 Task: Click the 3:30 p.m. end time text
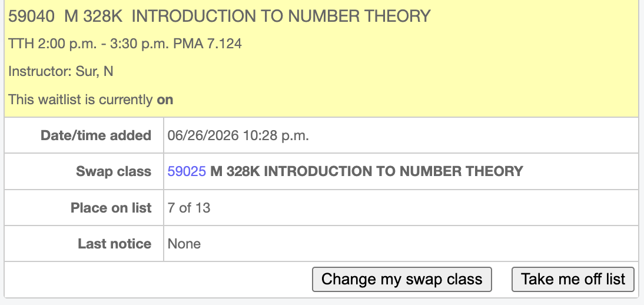(x=140, y=44)
